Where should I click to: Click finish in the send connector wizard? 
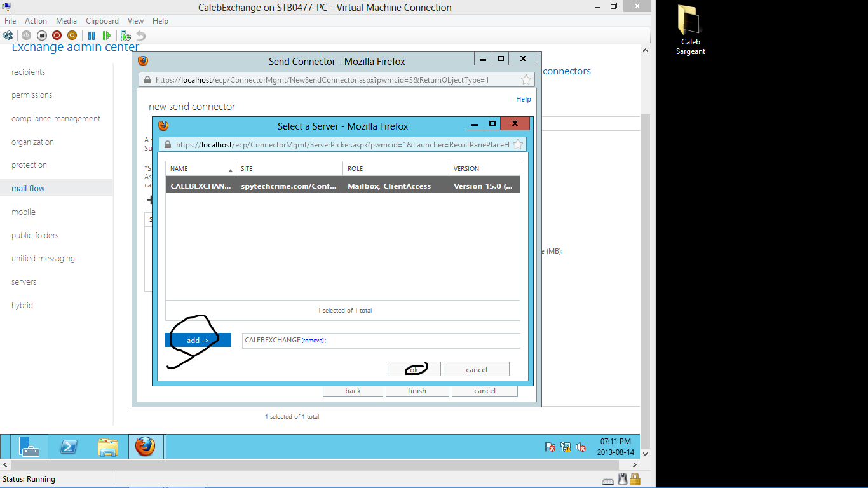click(417, 391)
